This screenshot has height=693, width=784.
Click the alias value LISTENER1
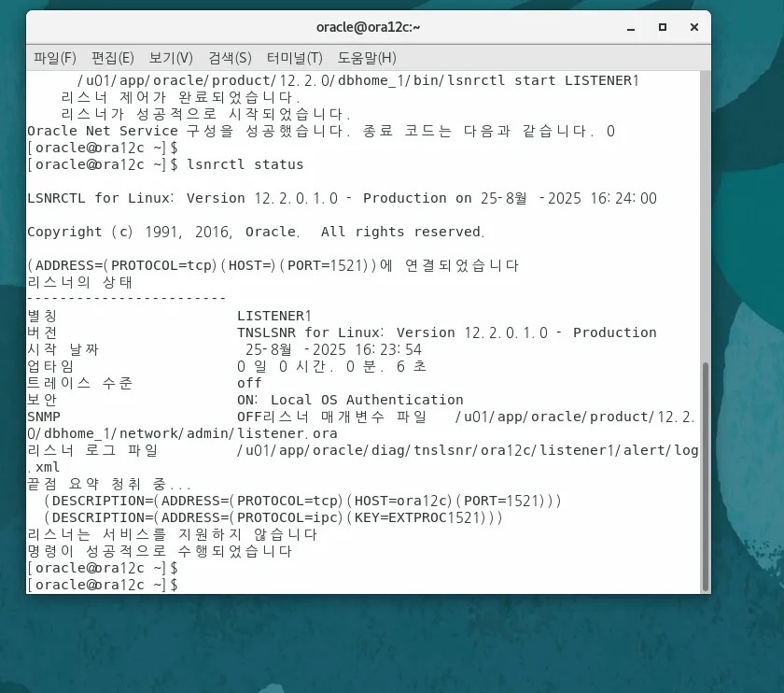[274, 316]
